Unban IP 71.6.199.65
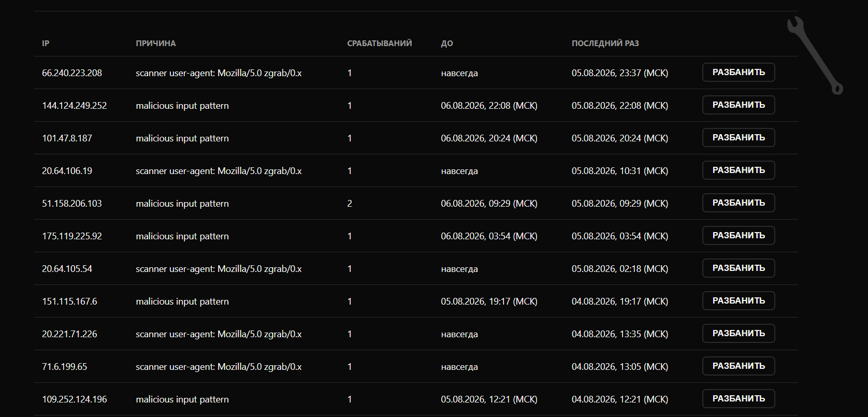868x417 pixels. coord(739,366)
